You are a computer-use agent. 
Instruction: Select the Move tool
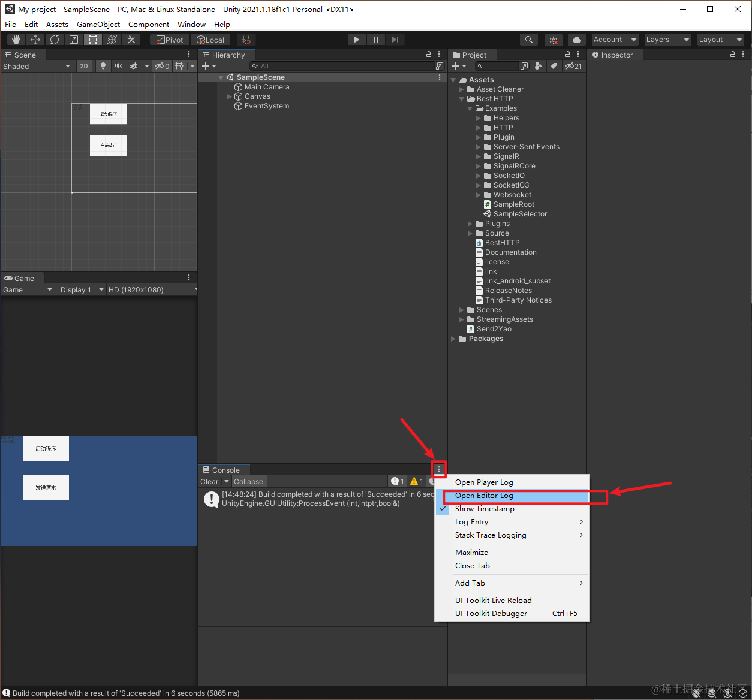(35, 40)
